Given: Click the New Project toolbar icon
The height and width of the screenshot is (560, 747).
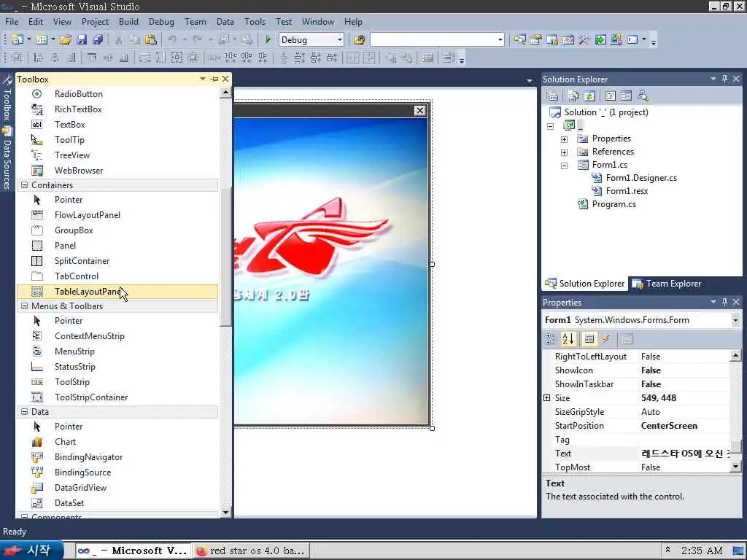Looking at the screenshot, I should point(18,40).
